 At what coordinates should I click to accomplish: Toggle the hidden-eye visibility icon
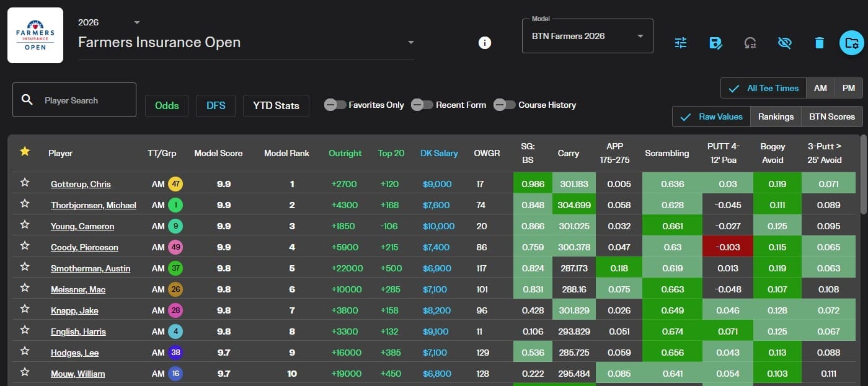click(x=785, y=43)
